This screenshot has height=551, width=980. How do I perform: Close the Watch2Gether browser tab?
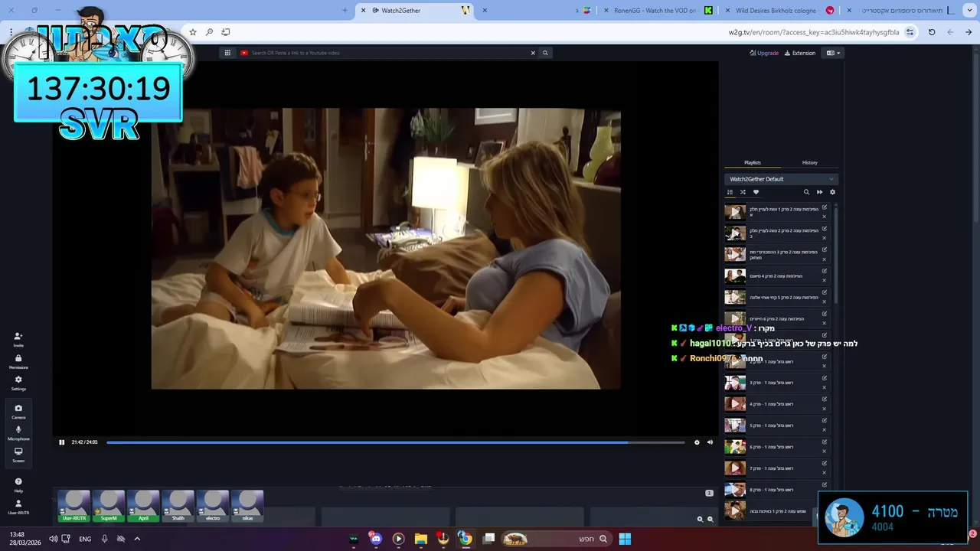pos(363,10)
